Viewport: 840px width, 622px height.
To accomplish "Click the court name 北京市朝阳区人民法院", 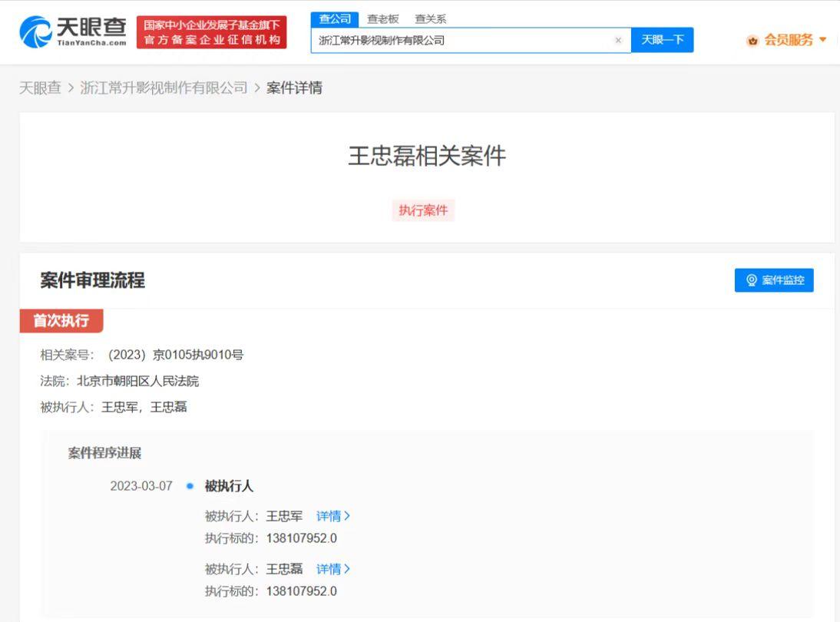I will (137, 381).
